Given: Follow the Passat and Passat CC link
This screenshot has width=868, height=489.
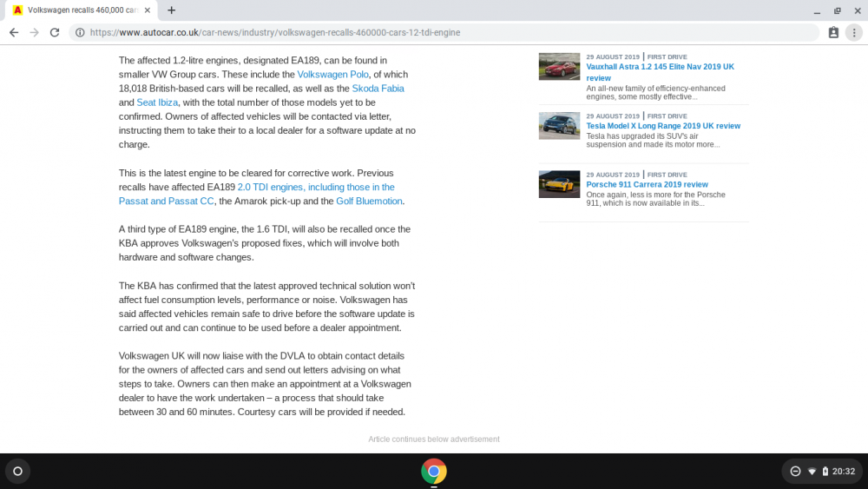Looking at the screenshot, I should [x=166, y=201].
